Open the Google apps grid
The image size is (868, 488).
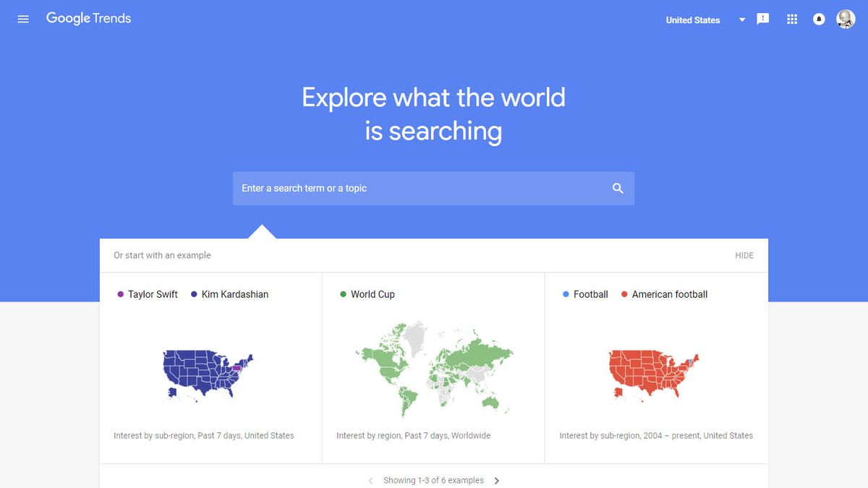[x=791, y=19]
